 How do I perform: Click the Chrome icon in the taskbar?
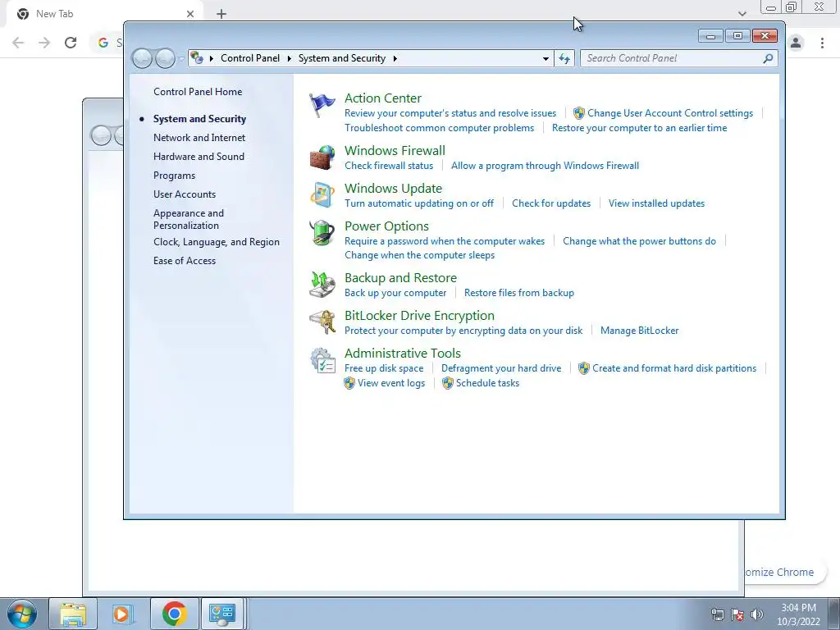pyautogui.click(x=174, y=614)
